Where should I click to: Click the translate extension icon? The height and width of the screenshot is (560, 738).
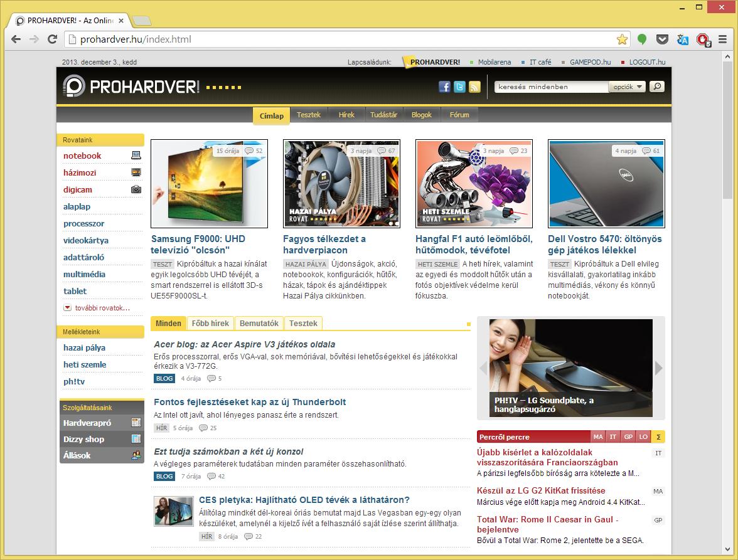(683, 40)
